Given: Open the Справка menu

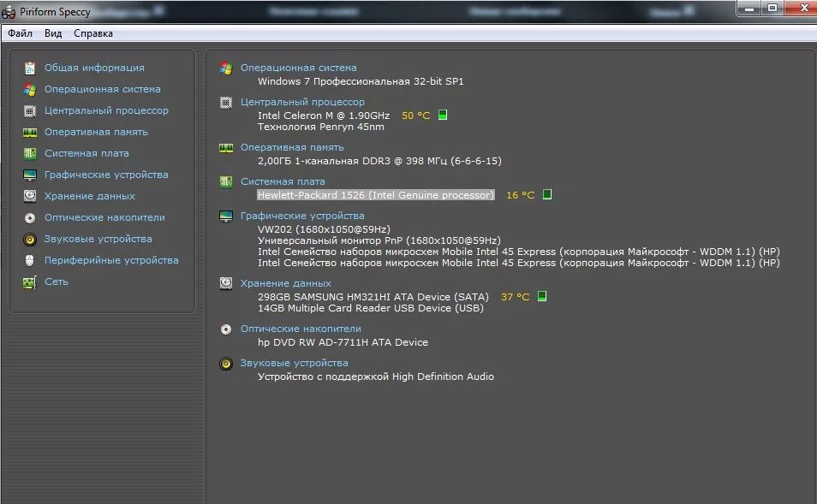Looking at the screenshot, I should coord(92,33).
